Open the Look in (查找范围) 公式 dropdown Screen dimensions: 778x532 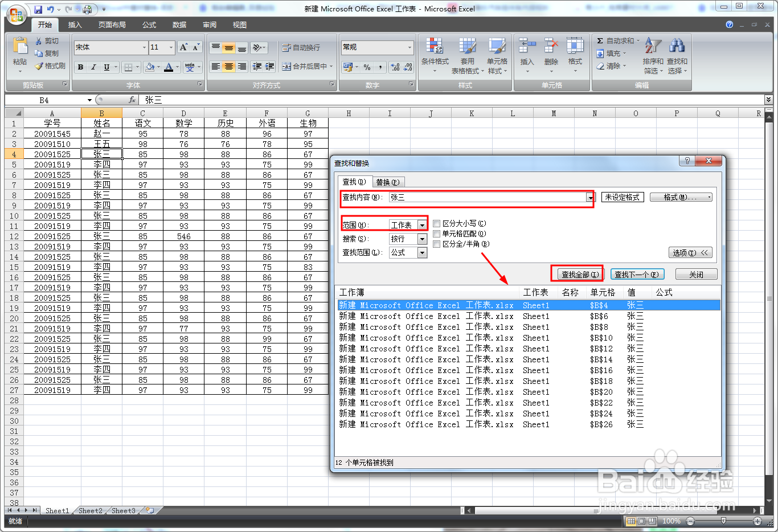(422, 252)
